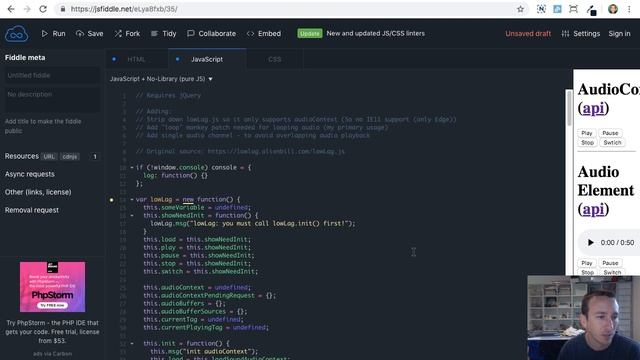Click Play under Audio Element section
Image resolution: width=640 pixels, height=360 pixels.
click(587, 263)
